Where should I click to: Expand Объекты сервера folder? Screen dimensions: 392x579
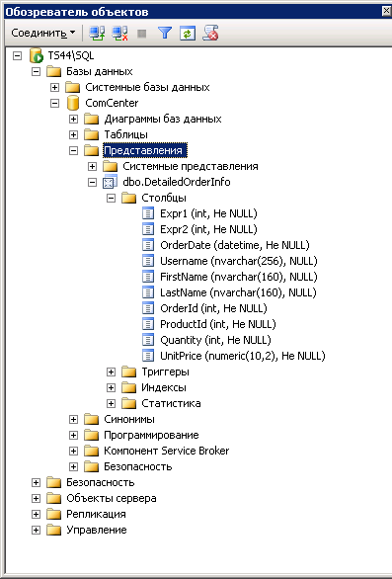point(36,499)
